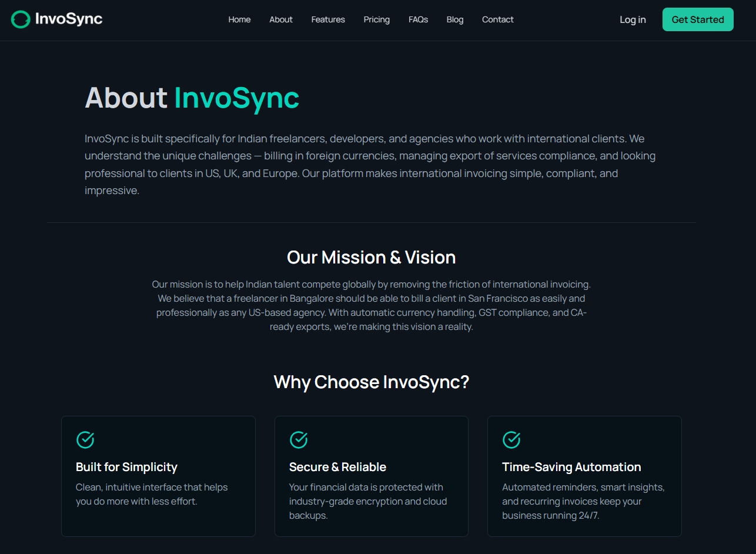Viewport: 756px width, 554px height.
Task: Click the InvoSync circular logo icon
Action: pyautogui.click(x=21, y=19)
